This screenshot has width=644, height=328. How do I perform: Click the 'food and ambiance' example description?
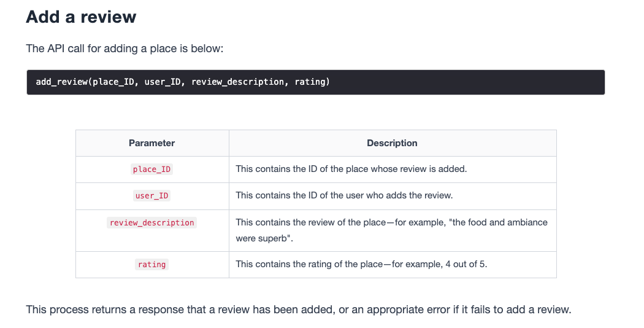click(391, 230)
